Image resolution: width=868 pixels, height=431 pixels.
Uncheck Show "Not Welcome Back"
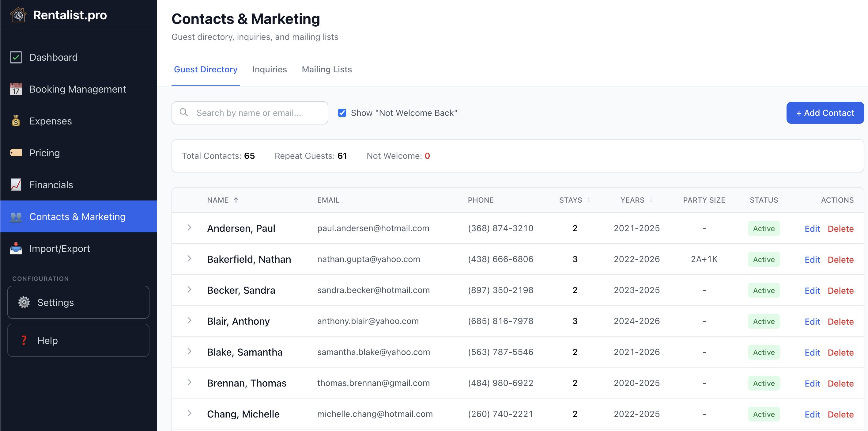342,113
